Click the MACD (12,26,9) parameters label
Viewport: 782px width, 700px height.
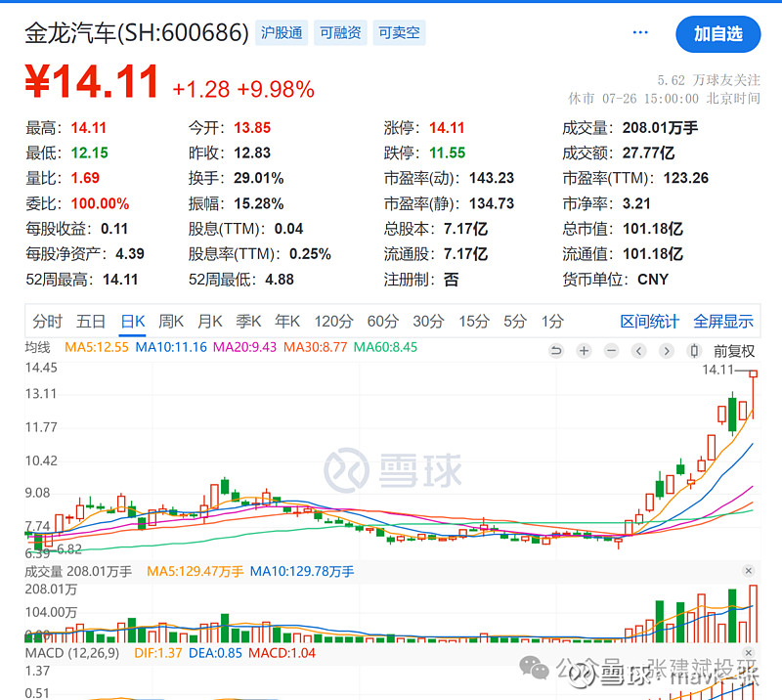point(72,653)
